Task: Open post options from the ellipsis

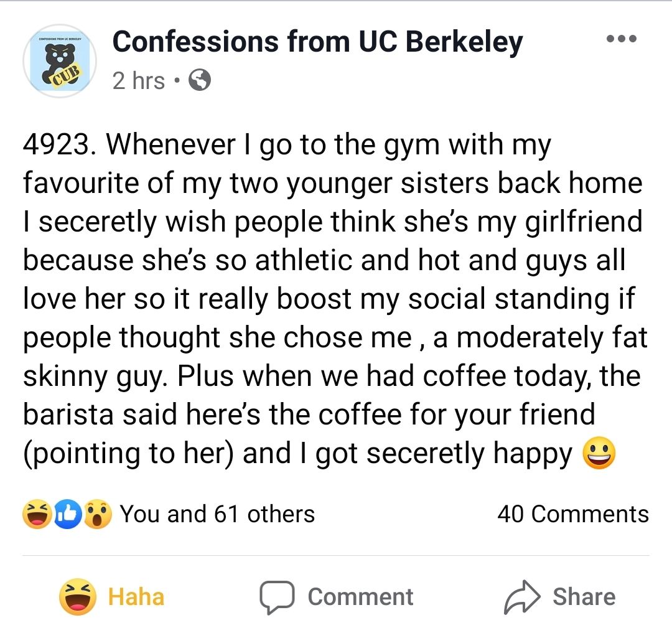Action: tap(621, 39)
